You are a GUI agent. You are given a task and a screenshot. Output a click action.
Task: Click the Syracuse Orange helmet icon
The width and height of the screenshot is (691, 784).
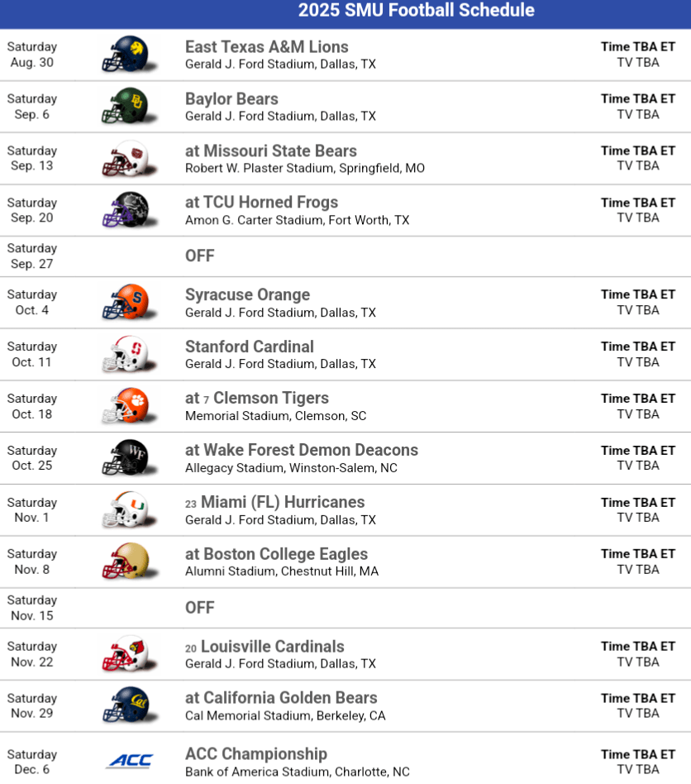pyautogui.click(x=125, y=303)
